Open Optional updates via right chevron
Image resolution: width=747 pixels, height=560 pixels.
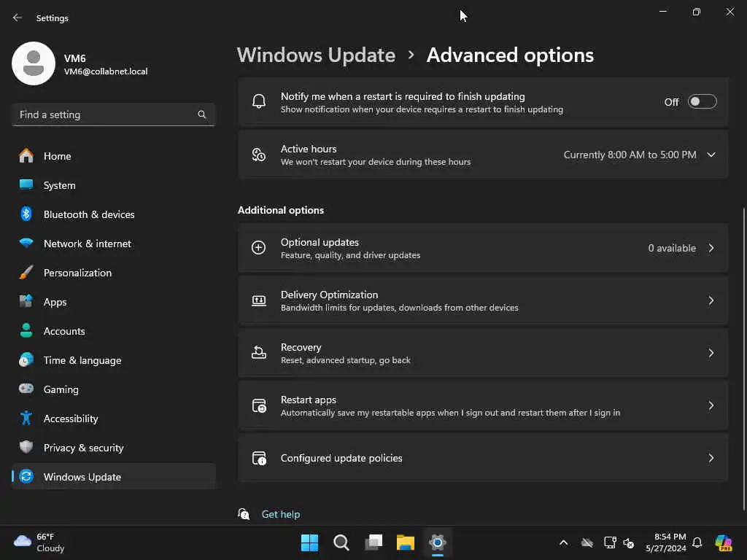click(711, 248)
